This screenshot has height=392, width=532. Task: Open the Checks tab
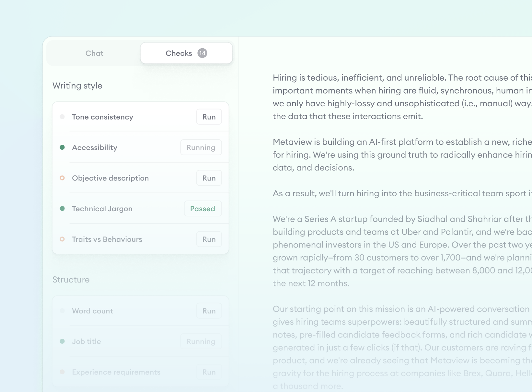point(186,53)
